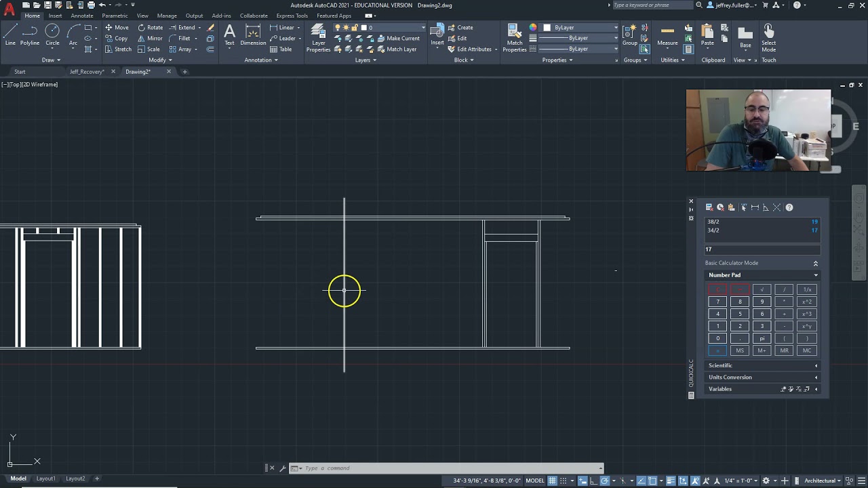Select the Polyline tool

pos(30,34)
